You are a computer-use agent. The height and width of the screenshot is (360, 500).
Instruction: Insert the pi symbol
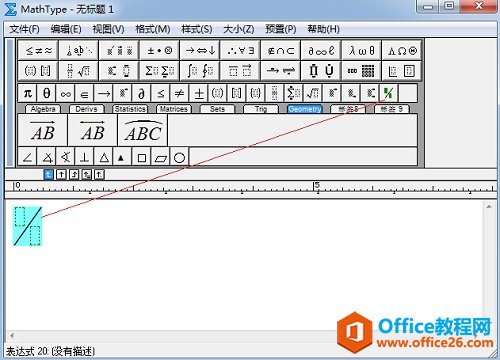(28, 93)
